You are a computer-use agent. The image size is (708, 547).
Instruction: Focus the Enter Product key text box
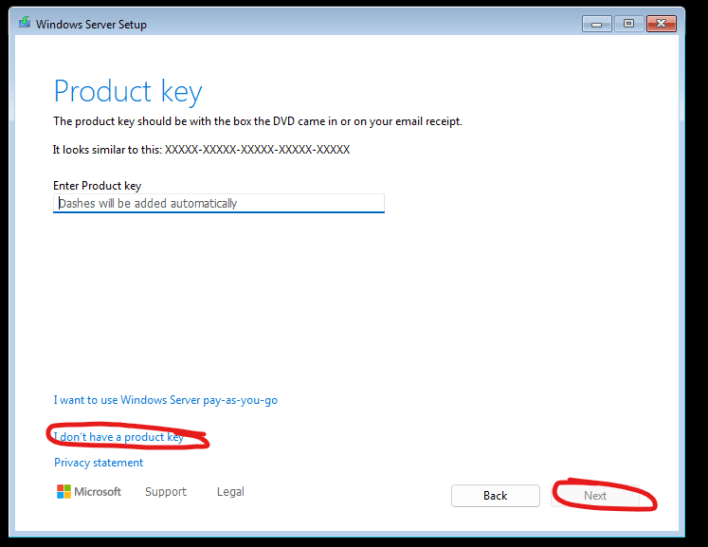click(219, 203)
